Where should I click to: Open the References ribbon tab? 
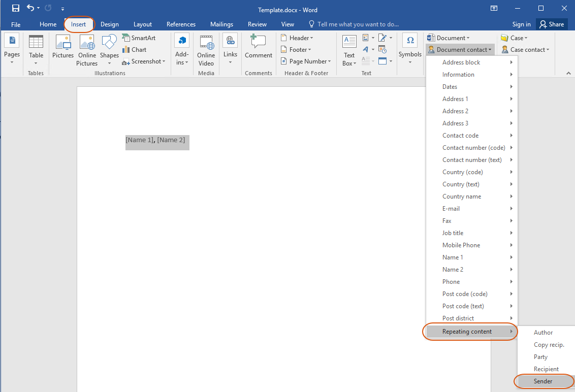pos(181,24)
